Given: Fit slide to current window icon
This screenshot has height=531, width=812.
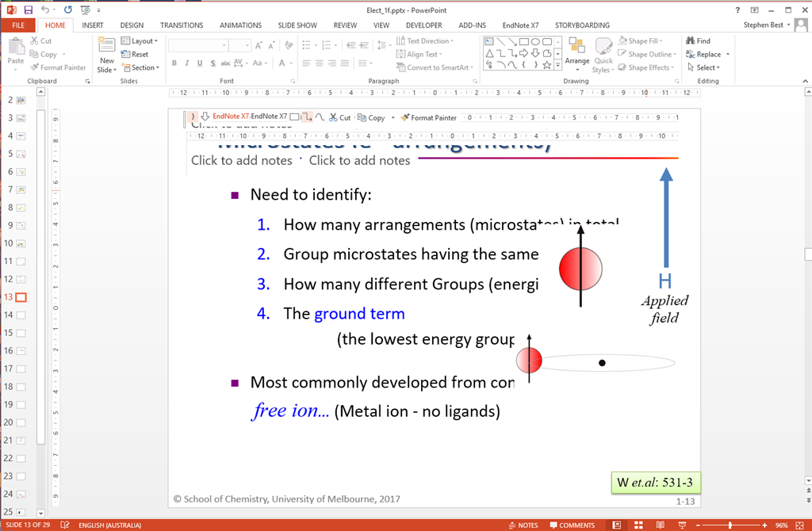Looking at the screenshot, I should (800, 525).
